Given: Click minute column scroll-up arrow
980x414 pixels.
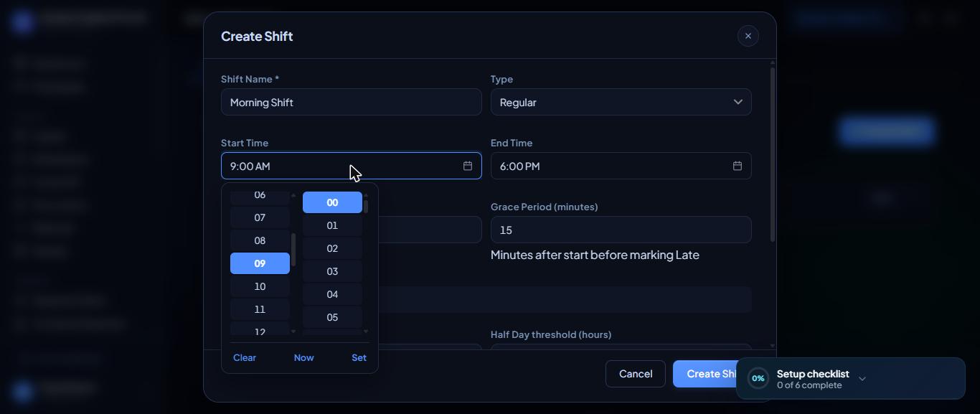Looking at the screenshot, I should tap(366, 195).
